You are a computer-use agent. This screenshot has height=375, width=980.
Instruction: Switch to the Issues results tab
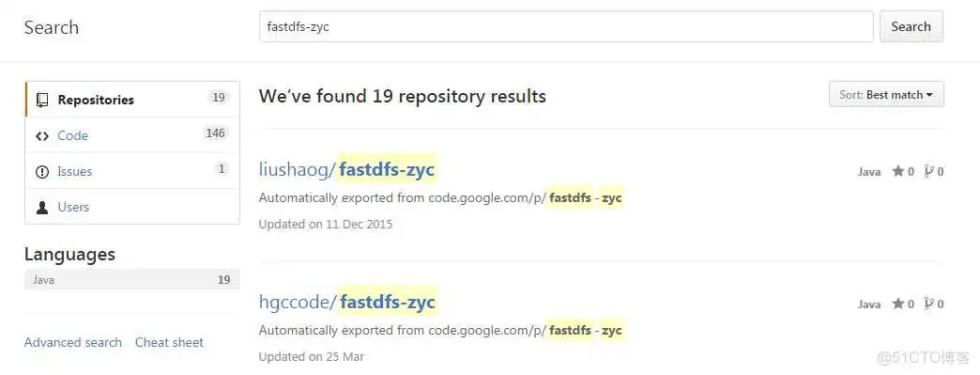click(x=132, y=171)
